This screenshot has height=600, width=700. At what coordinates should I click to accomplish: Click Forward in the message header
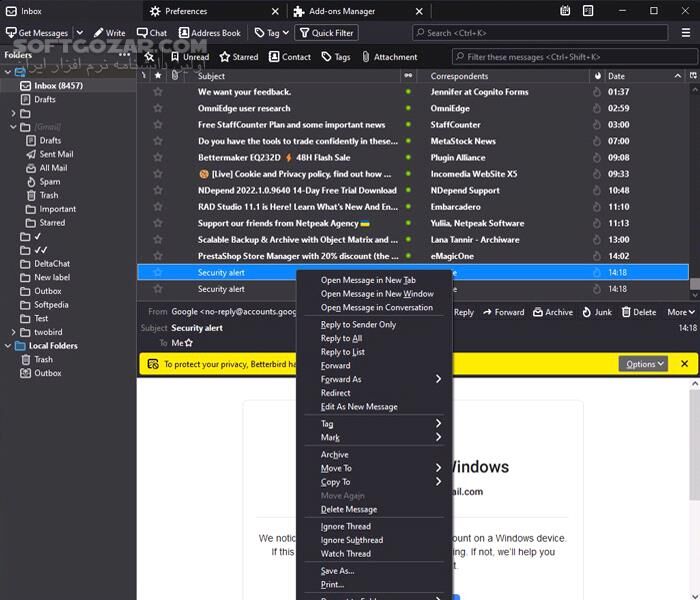[503, 312]
